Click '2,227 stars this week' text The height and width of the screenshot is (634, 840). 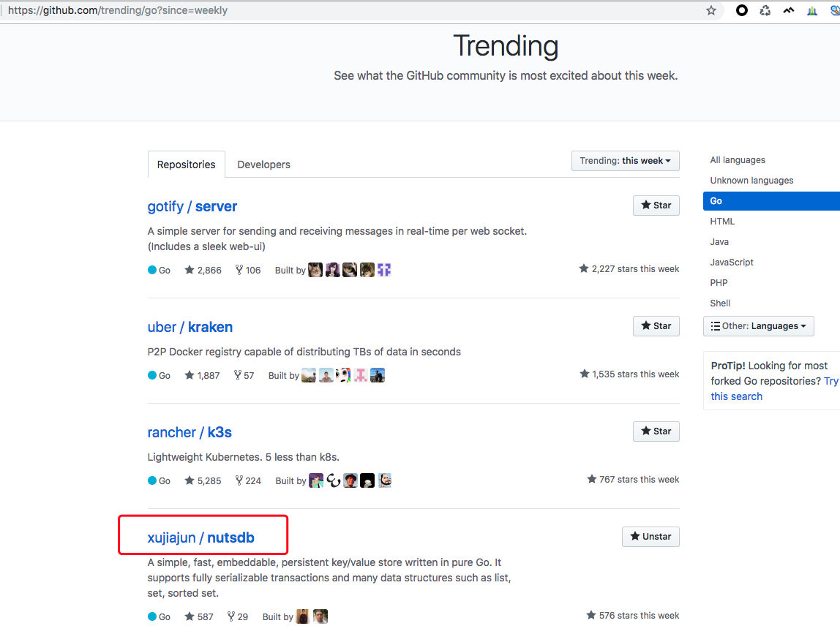coord(629,269)
